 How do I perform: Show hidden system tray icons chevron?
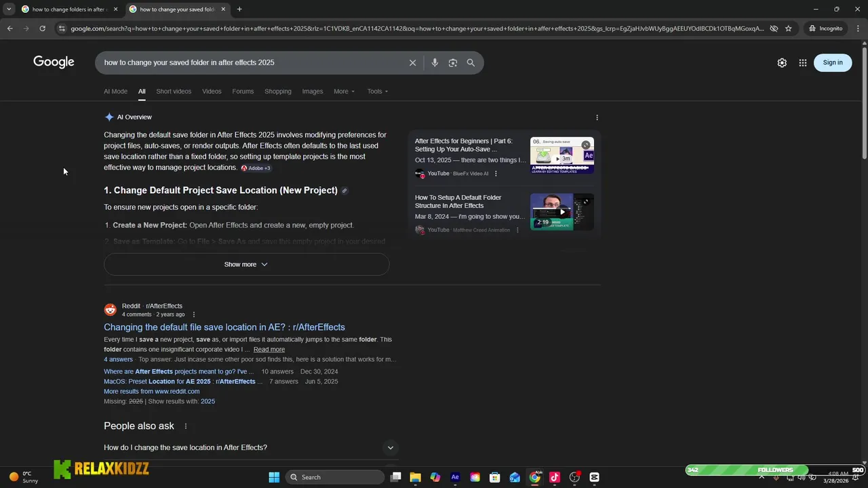click(762, 477)
